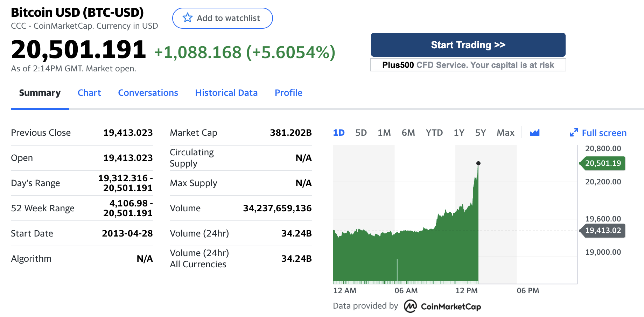This screenshot has width=644, height=317.
Task: Switch chart range to 5D
Action: click(x=361, y=133)
